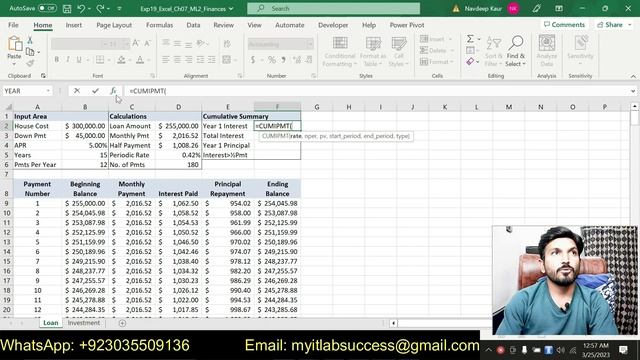Toggle Bold formatting
This screenshot has width=640, height=360.
click(x=56, y=60)
